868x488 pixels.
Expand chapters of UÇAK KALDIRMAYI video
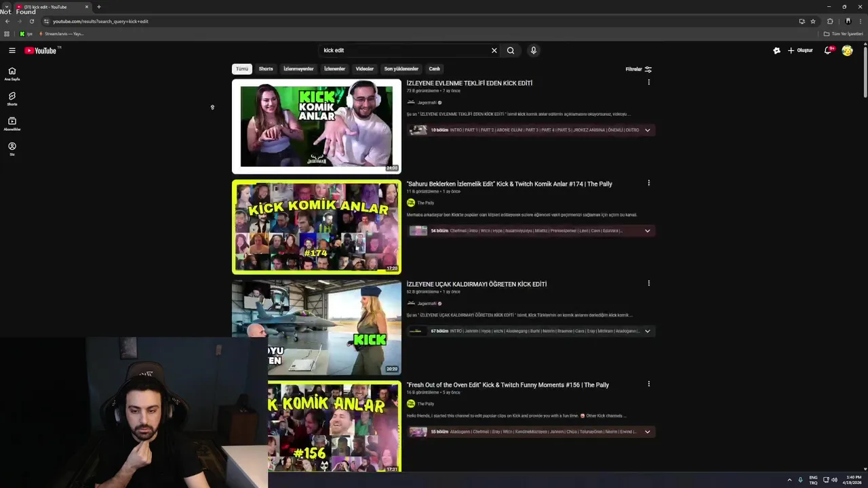point(647,331)
